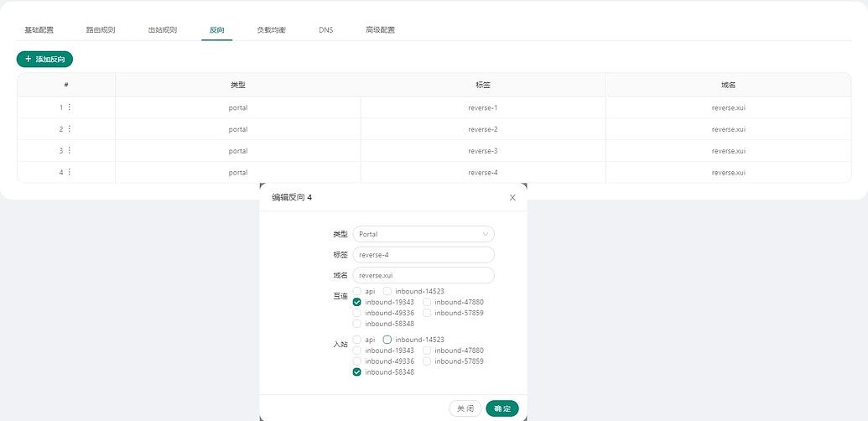Check inbound-57859 under 入站
The height and width of the screenshot is (421, 868).
[x=427, y=361]
